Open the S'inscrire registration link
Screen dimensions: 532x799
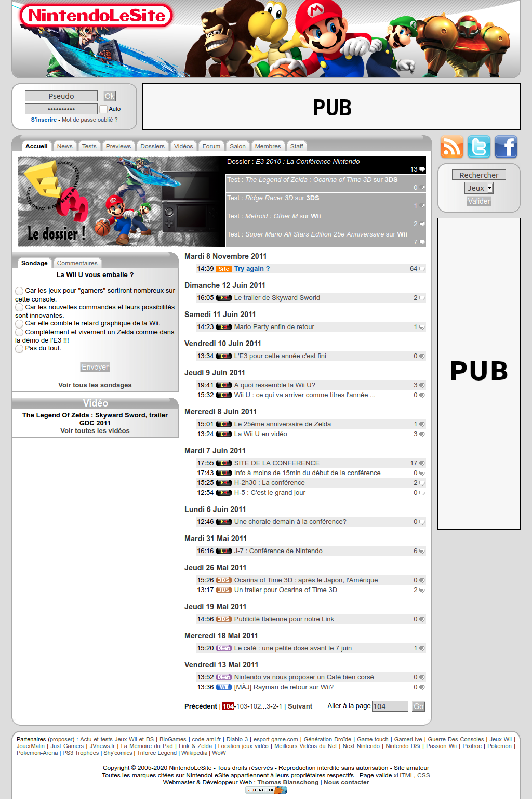[x=44, y=120]
